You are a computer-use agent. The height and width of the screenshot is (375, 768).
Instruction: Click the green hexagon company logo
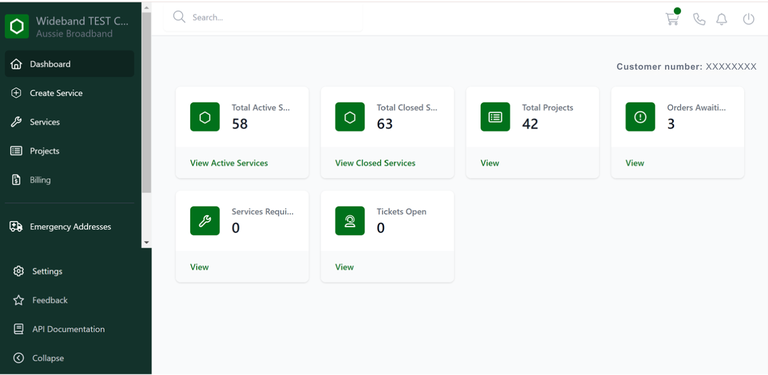[x=17, y=26]
